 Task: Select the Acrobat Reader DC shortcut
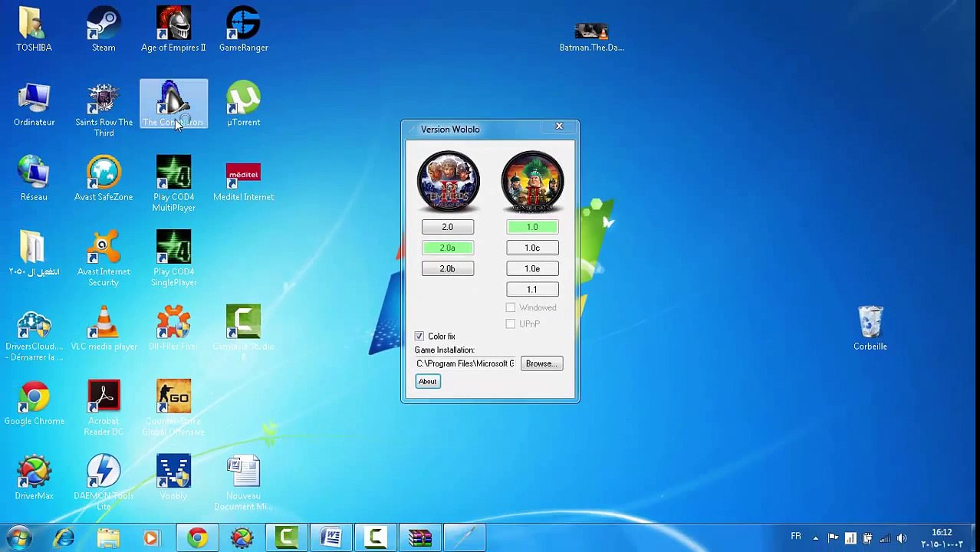click(104, 408)
